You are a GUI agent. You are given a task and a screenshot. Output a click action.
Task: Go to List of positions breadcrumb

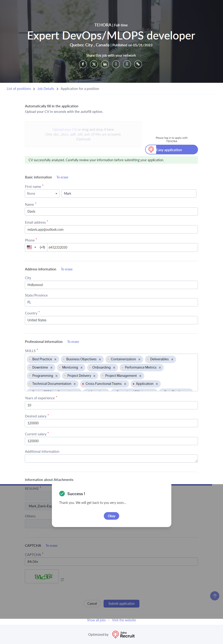(19, 89)
